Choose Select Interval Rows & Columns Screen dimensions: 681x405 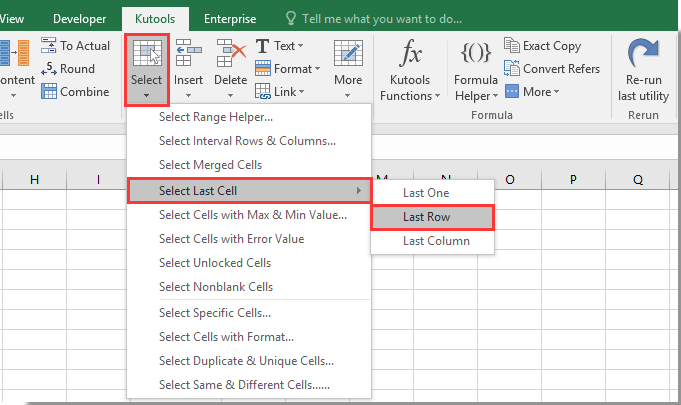[249, 141]
